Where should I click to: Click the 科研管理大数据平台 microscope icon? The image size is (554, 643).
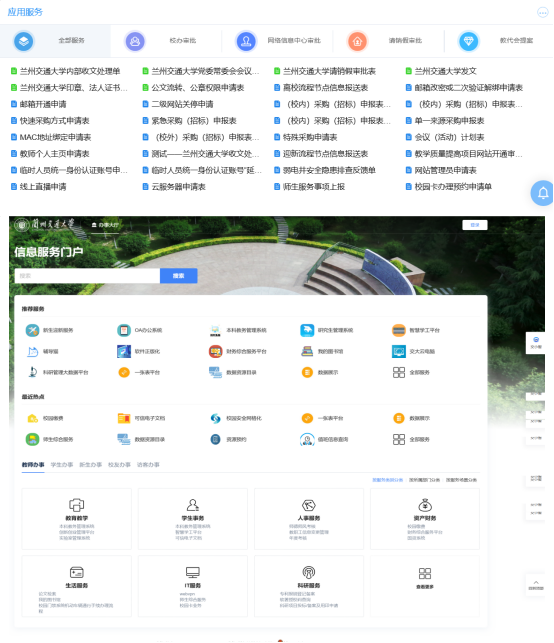(32, 372)
